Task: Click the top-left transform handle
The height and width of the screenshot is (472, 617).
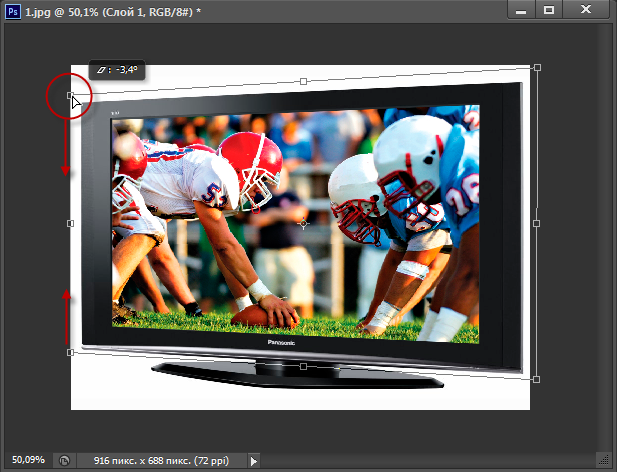Action: (x=70, y=95)
